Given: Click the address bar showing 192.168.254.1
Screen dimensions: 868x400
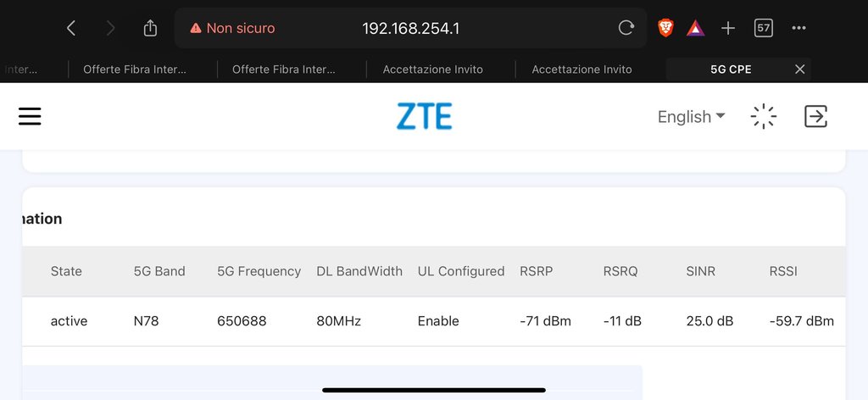Looking at the screenshot, I should pyautogui.click(x=411, y=28).
